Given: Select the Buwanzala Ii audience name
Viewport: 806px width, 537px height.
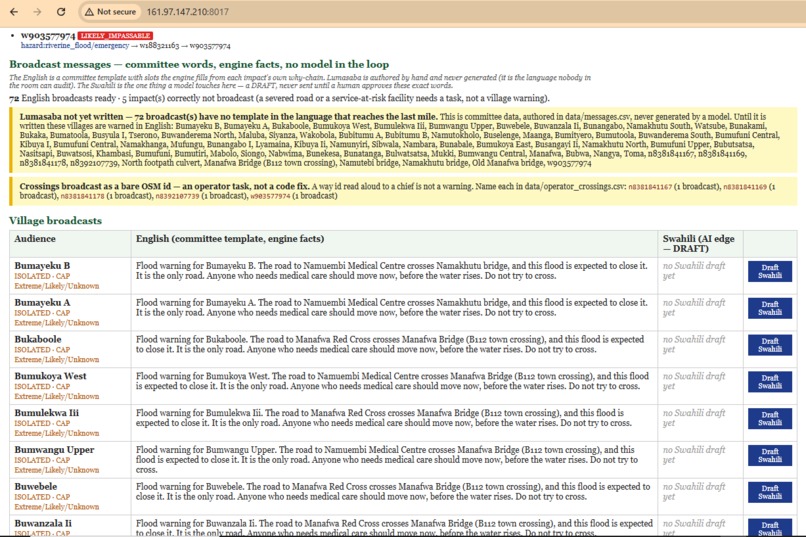Looking at the screenshot, I should tap(43, 523).
